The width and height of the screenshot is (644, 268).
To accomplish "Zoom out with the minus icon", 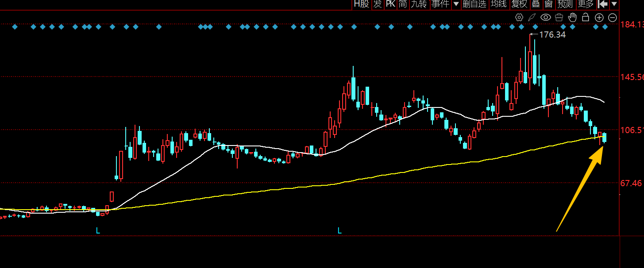I will tap(613, 18).
